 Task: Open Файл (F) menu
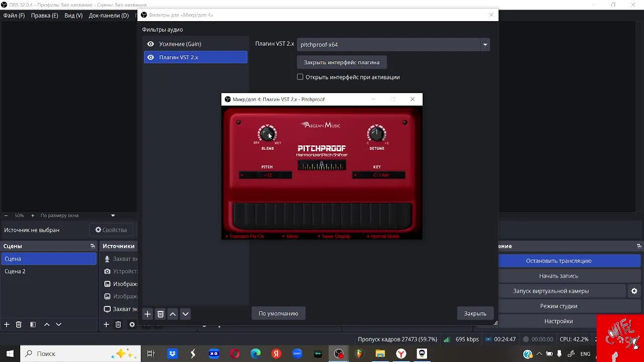pos(14,16)
